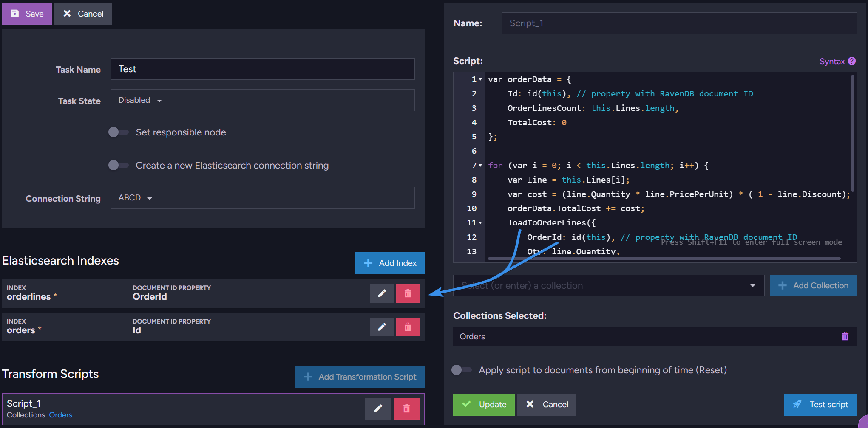The image size is (868, 428).
Task: Toggle the Set responsible node switch
Action: (118, 132)
